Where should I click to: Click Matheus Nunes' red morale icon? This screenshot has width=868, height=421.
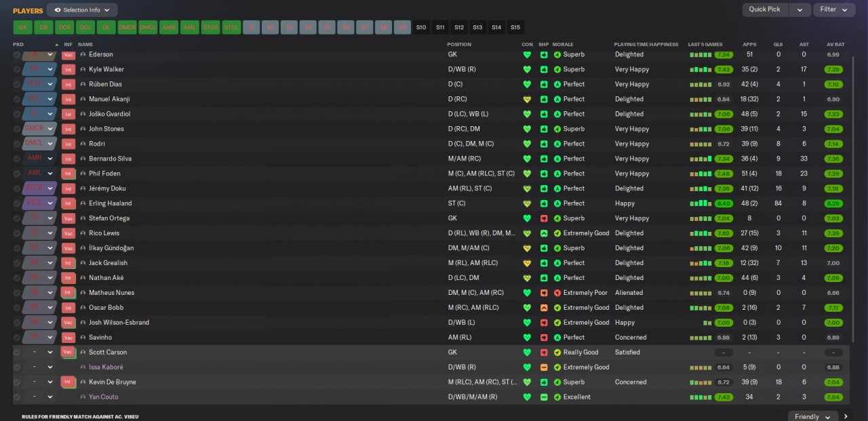click(557, 293)
